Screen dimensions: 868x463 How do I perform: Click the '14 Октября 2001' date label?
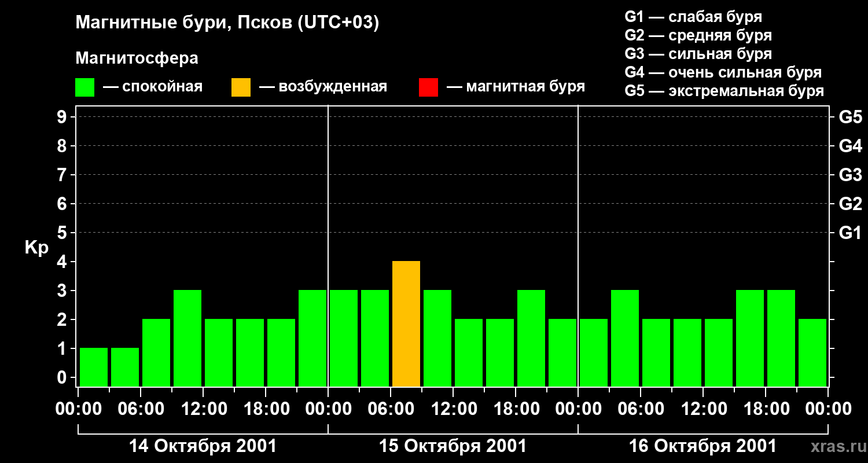[203, 446]
